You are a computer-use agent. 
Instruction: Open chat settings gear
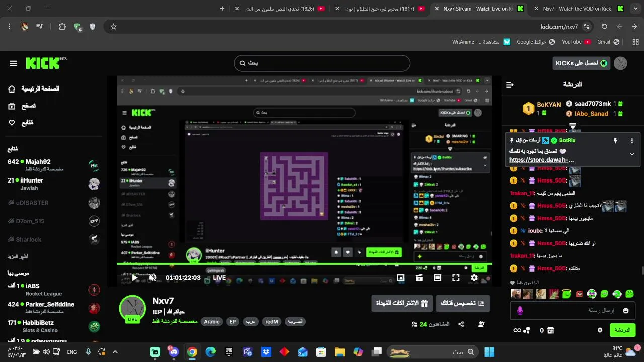click(600, 330)
